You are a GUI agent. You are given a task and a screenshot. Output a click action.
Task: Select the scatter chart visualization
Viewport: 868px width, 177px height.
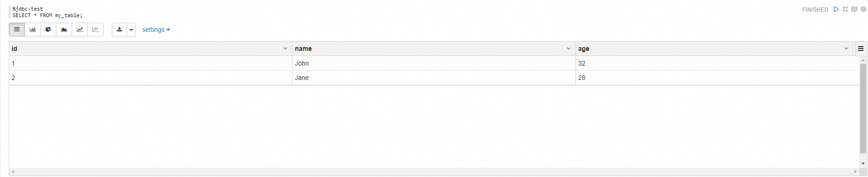96,30
